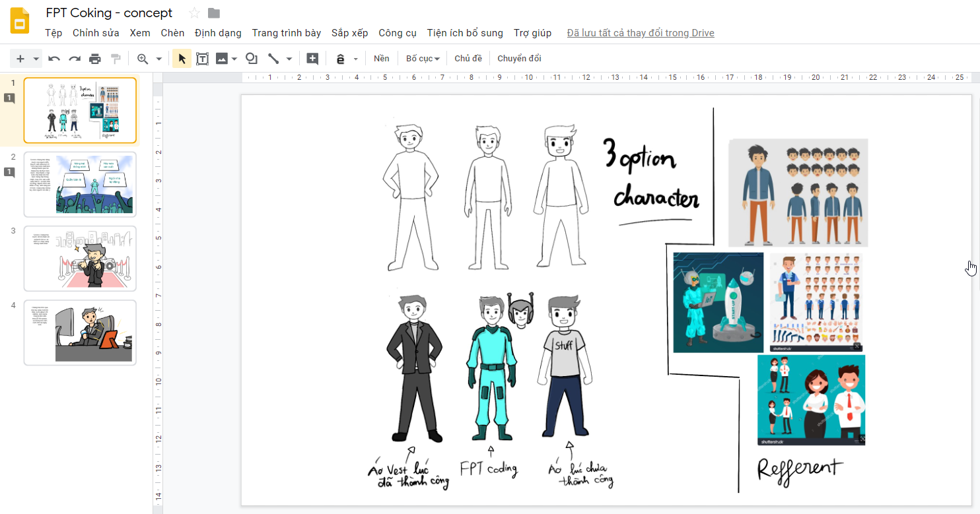Open the insert image dropdown arrow

tap(234, 59)
